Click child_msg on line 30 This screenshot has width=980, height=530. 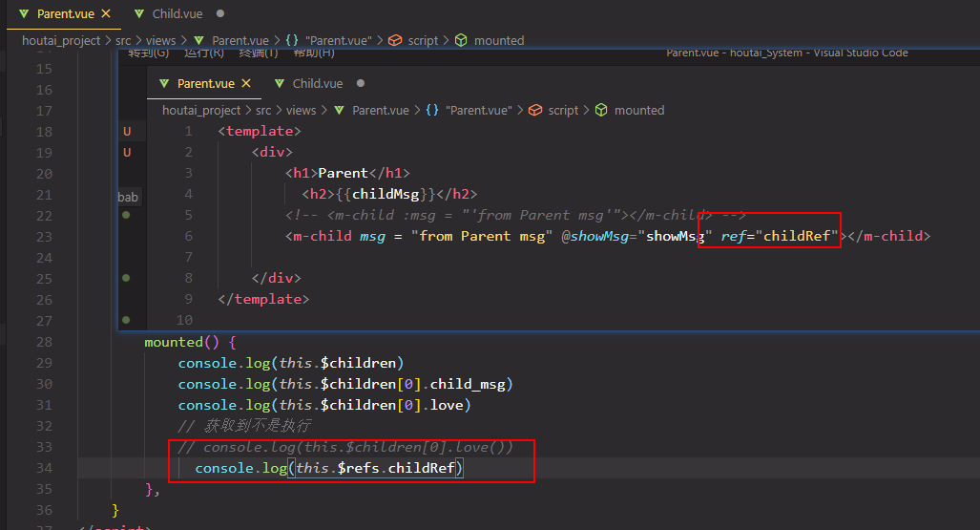click(x=467, y=384)
